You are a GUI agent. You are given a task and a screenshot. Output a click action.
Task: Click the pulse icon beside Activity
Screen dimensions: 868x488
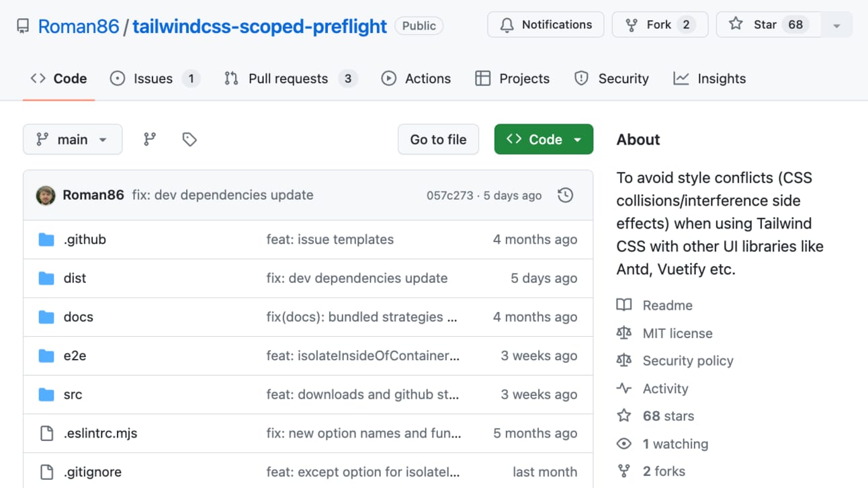pos(624,389)
